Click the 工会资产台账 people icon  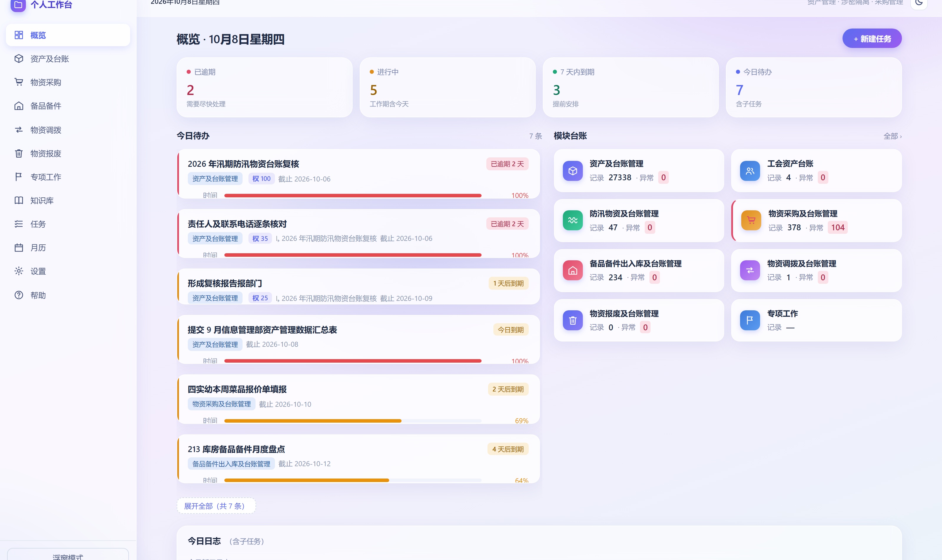750,171
